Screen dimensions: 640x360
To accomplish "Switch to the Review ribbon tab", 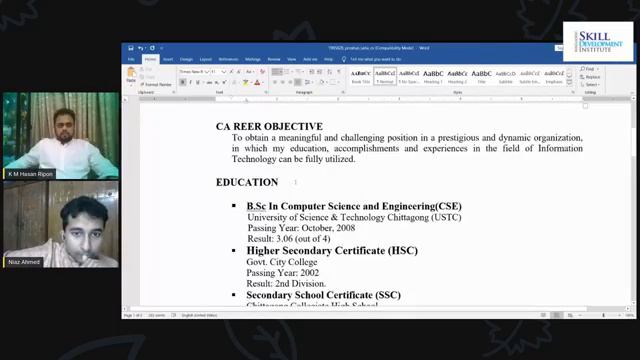I will click(274, 60).
